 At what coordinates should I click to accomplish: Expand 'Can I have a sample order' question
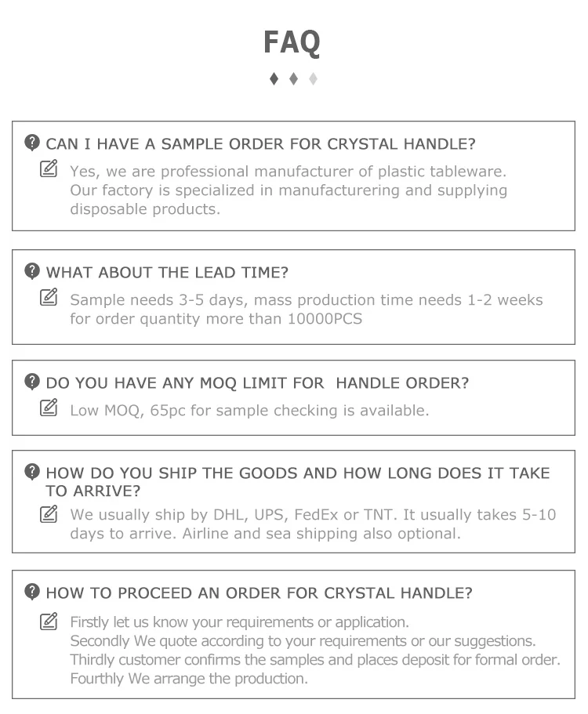click(x=260, y=143)
